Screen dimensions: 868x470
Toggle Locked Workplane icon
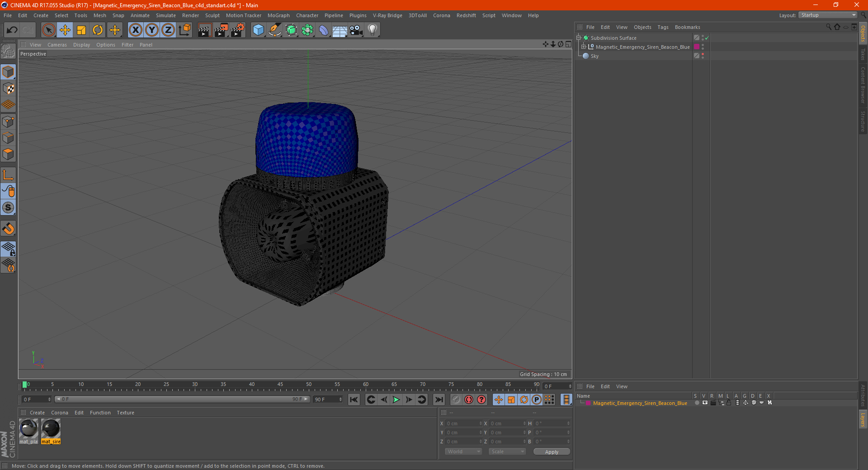point(8,249)
